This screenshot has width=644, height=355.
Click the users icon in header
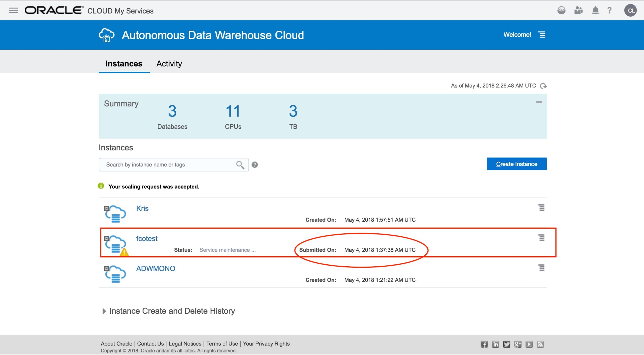[x=578, y=11]
